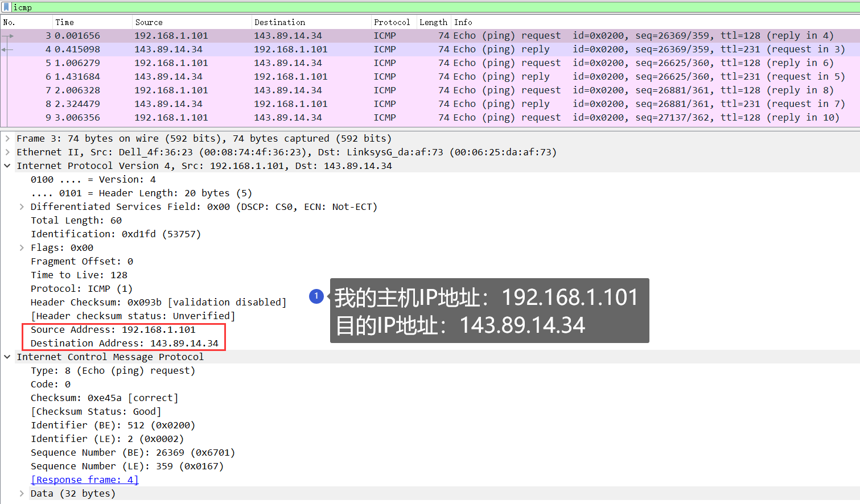The width and height of the screenshot is (860, 504).
Task: Open the Response frame: 4 link
Action: (85, 480)
